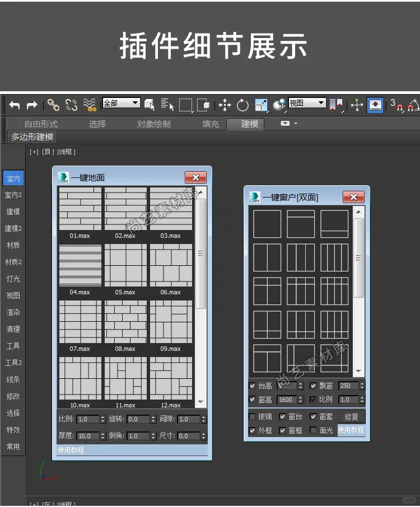The image size is (420, 507).
Task: Open 渲染 in the left sidebar
Action: click(13, 312)
